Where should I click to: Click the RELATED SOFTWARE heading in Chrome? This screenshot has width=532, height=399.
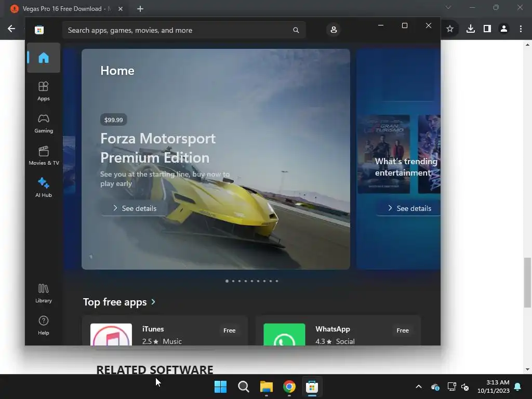[155, 369]
